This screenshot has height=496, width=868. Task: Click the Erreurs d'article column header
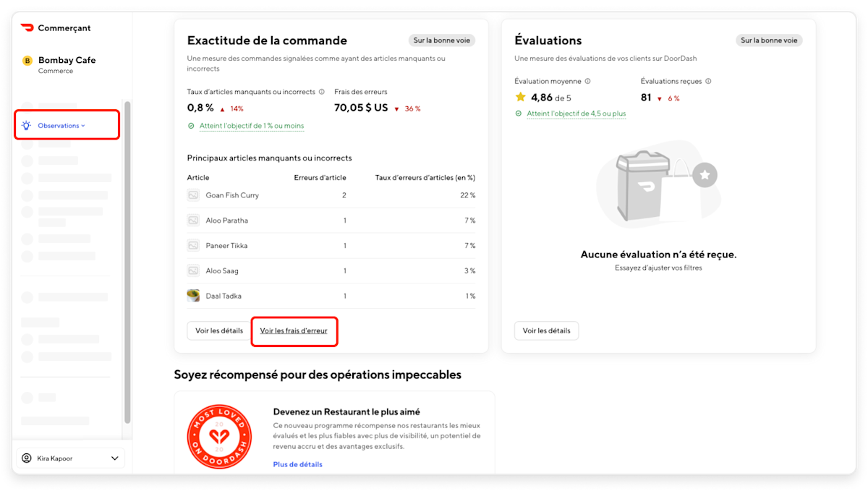pos(320,177)
